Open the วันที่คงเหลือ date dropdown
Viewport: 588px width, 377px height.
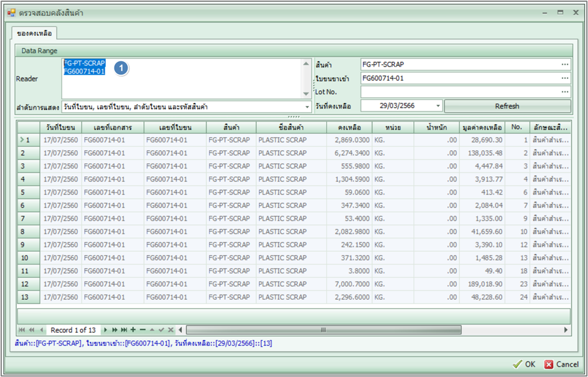[x=438, y=106]
